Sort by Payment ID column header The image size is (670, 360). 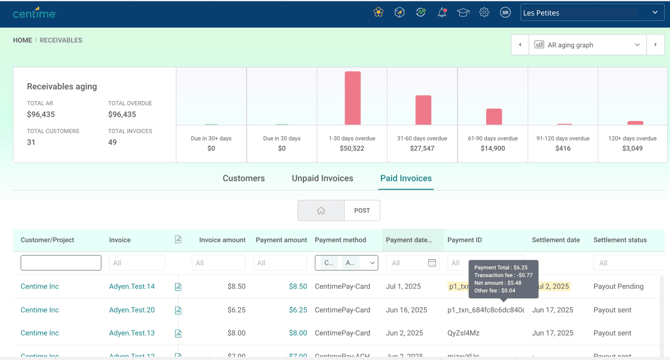(464, 240)
